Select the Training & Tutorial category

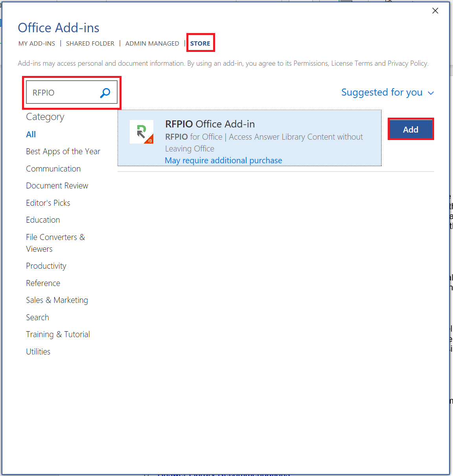click(58, 334)
